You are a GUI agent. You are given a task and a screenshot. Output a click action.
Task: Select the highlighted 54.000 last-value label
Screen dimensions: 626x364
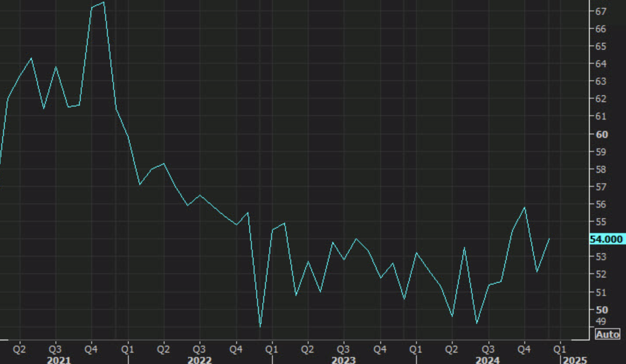click(x=607, y=239)
